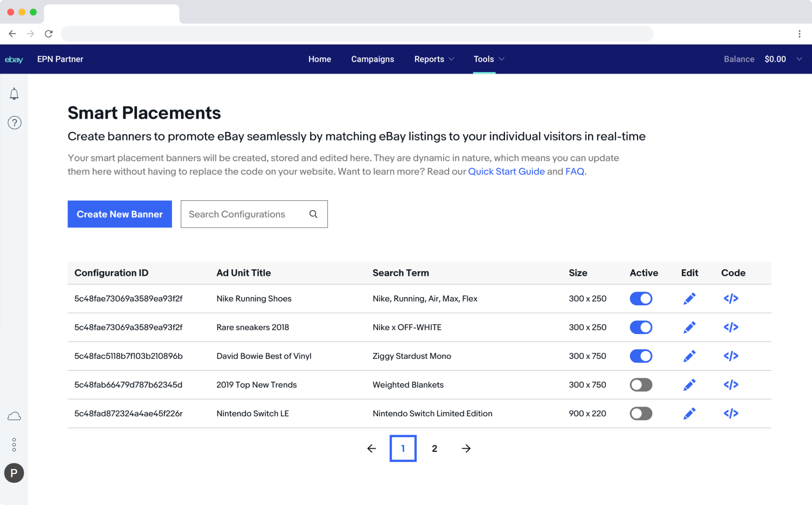The width and height of the screenshot is (812, 505).
Task: Open the browser three-dot menu
Action: coord(799,33)
